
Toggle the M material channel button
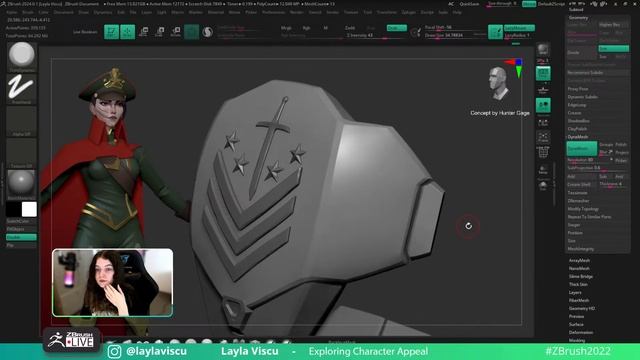click(325, 28)
